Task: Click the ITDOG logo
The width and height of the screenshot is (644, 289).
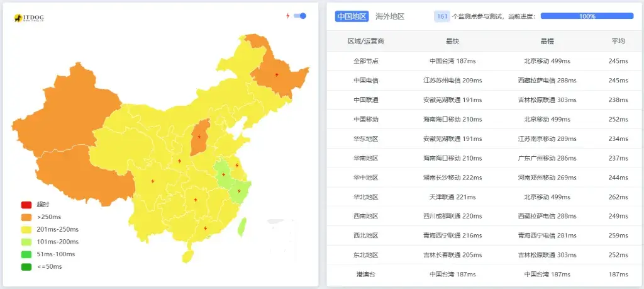Action: (x=29, y=18)
